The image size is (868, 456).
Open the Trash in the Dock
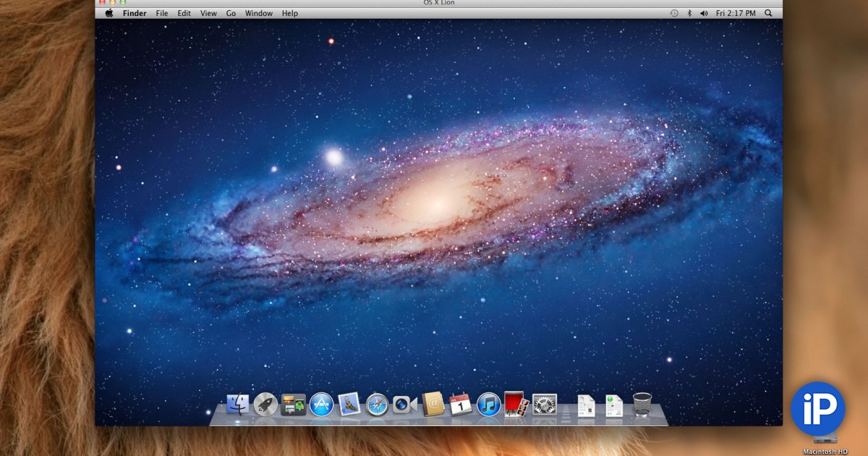pyautogui.click(x=642, y=404)
